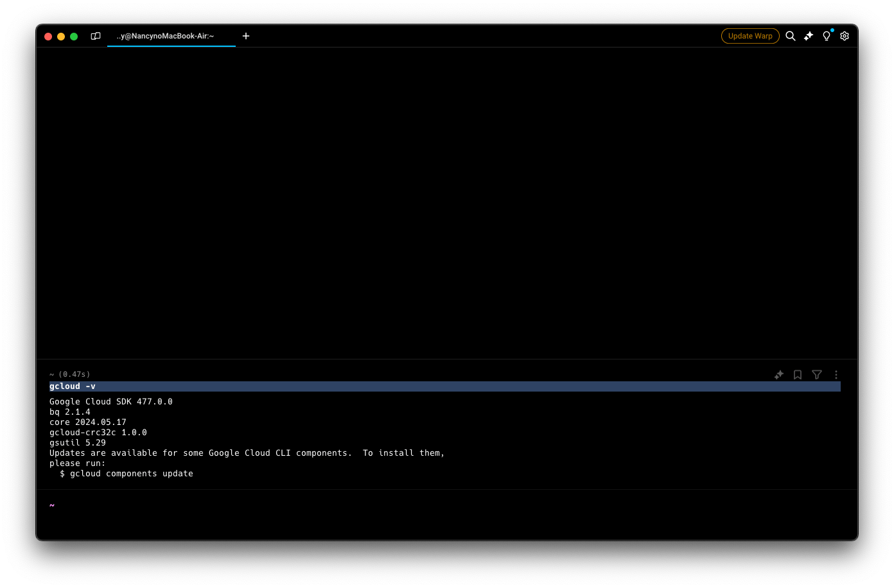
Task: Click the 'Updates are available' message line
Action: [x=247, y=453]
